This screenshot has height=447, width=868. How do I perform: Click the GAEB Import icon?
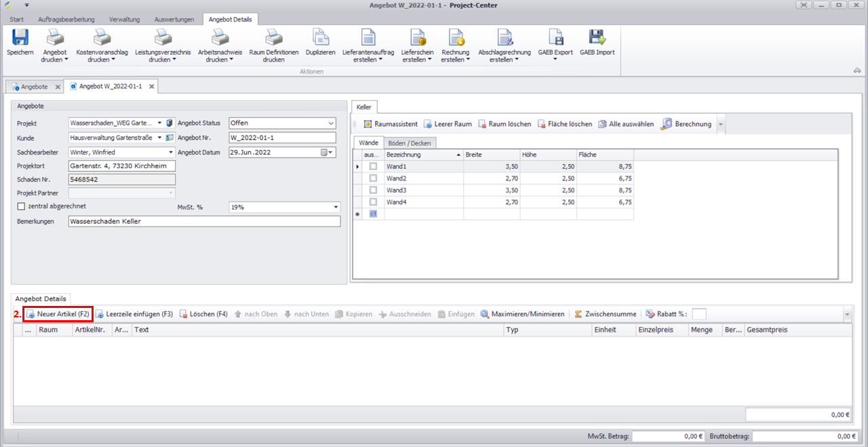(x=597, y=38)
